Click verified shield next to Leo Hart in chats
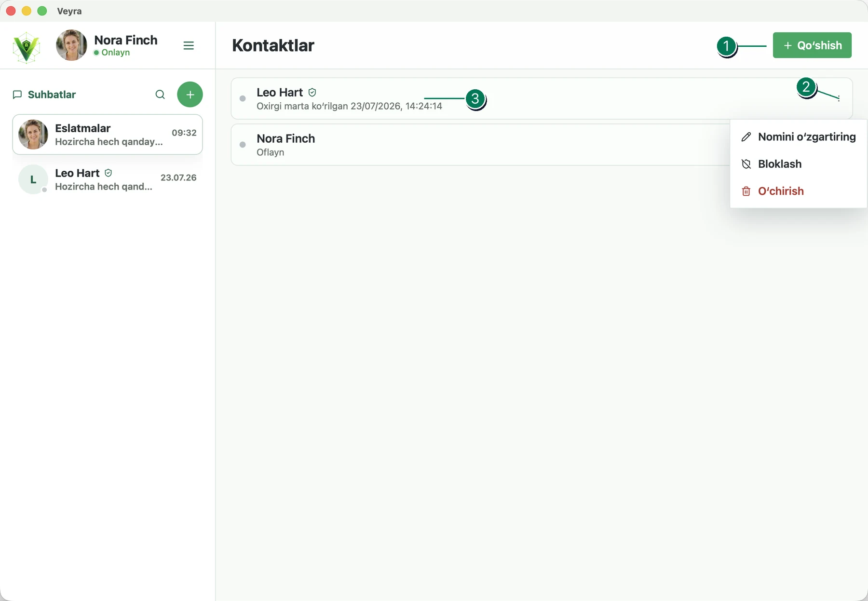 (108, 173)
